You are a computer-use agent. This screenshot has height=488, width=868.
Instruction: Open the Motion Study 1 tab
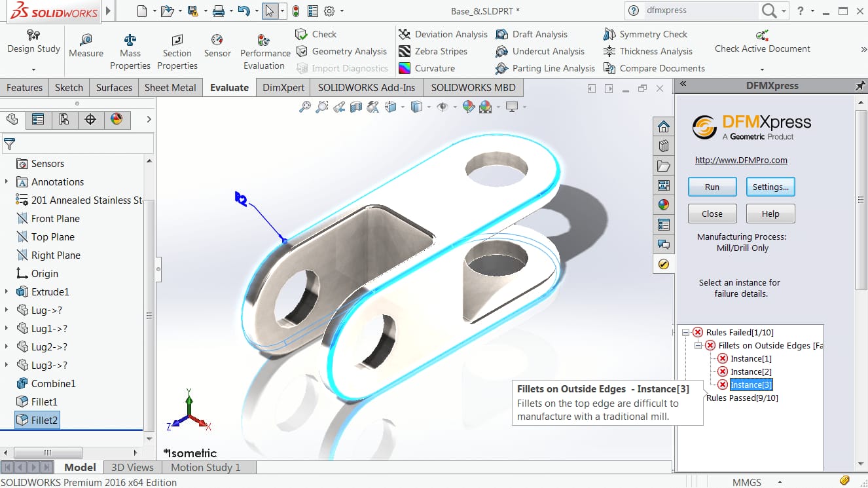pyautogui.click(x=208, y=467)
